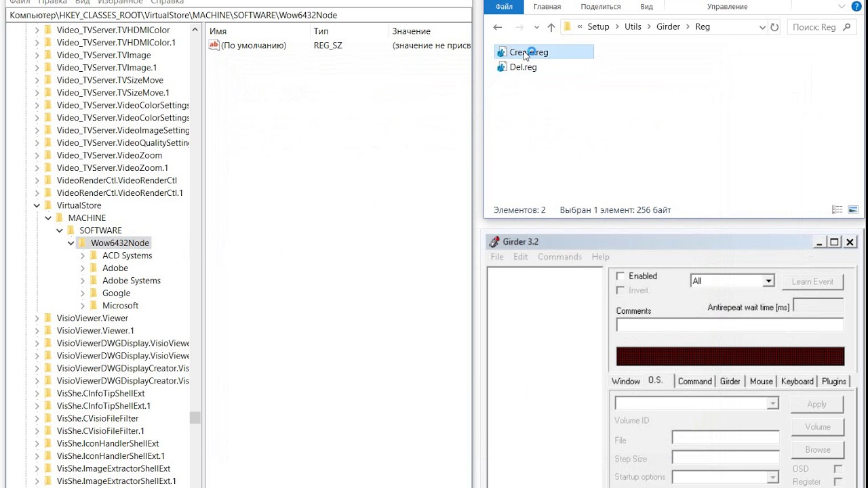Expand the Adobe Systems registry key

tap(83, 281)
